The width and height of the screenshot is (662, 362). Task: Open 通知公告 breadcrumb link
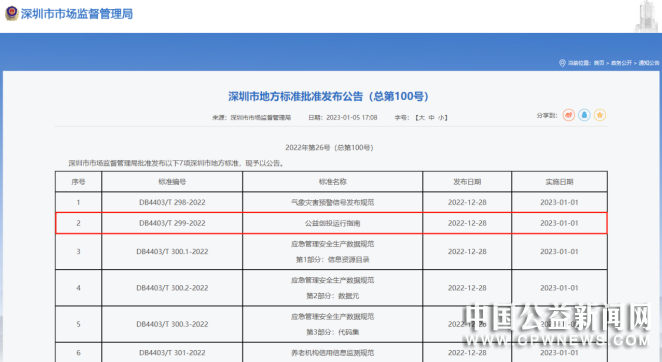pos(648,63)
